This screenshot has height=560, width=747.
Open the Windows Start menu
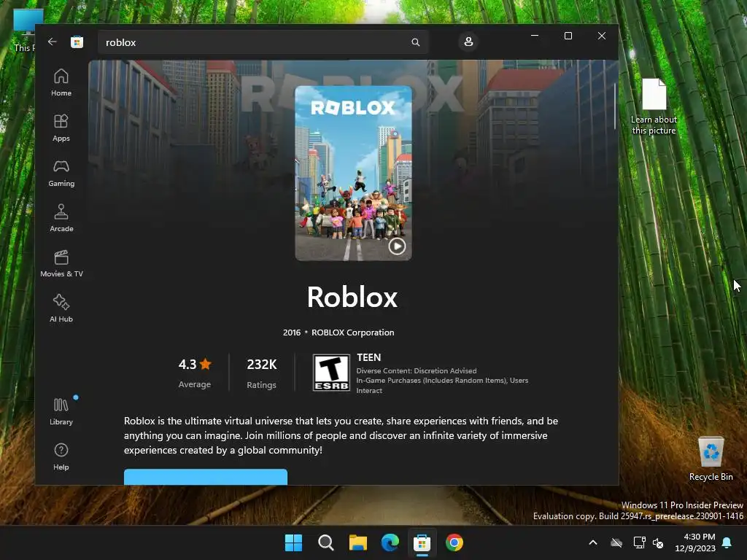[293, 542]
